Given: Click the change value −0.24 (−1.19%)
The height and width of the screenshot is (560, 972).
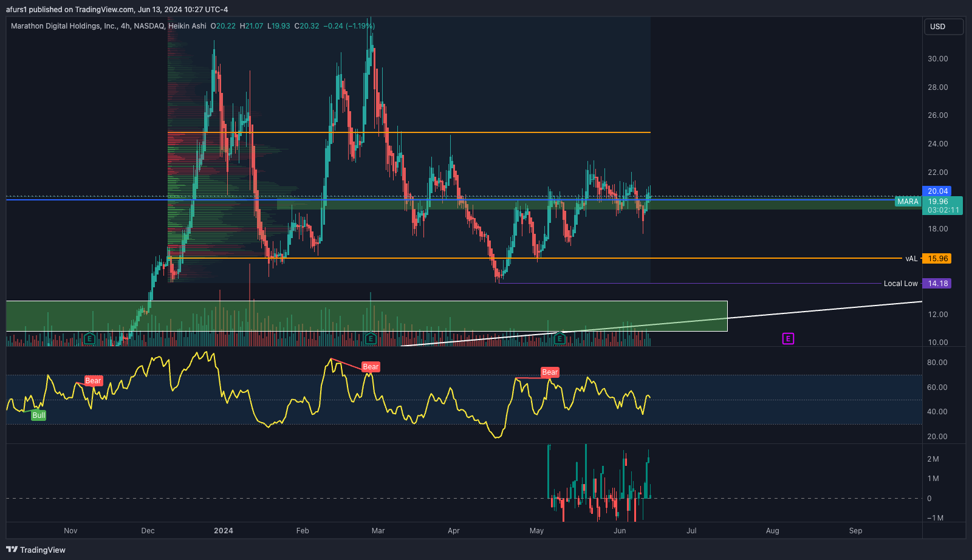Looking at the screenshot, I should pos(349,26).
